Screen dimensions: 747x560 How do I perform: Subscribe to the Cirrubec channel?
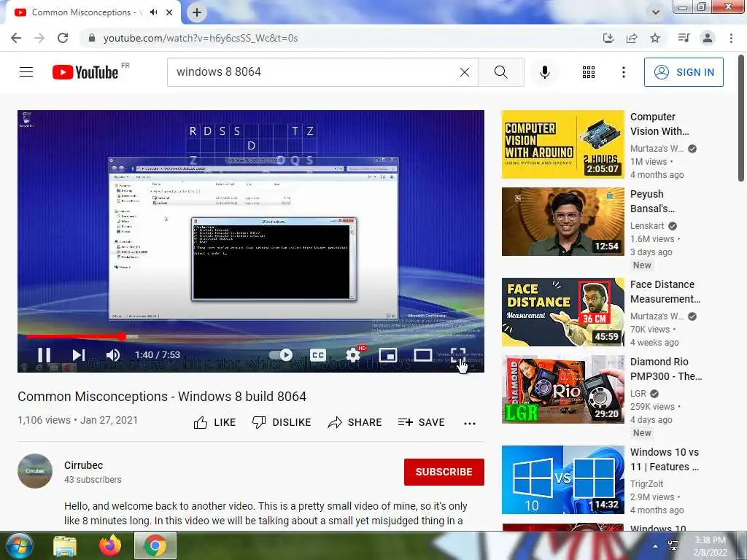point(444,472)
